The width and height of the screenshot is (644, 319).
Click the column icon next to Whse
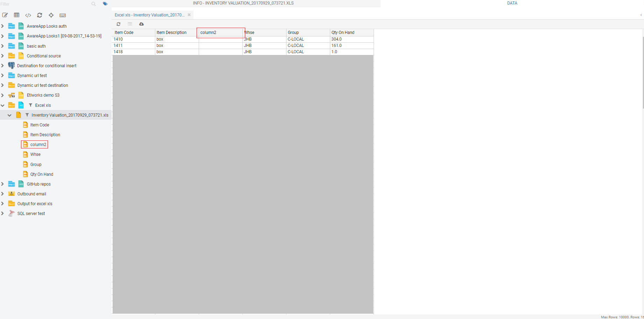click(25, 154)
